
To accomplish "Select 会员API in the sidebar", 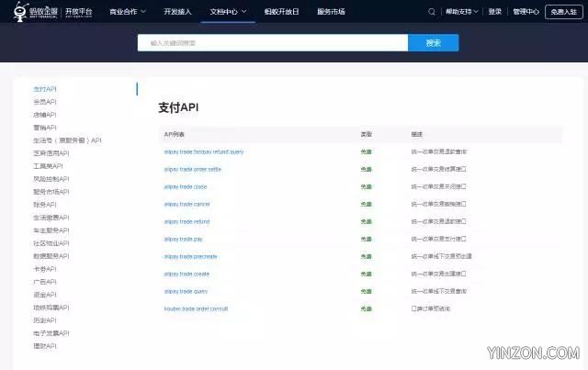I will click(45, 102).
